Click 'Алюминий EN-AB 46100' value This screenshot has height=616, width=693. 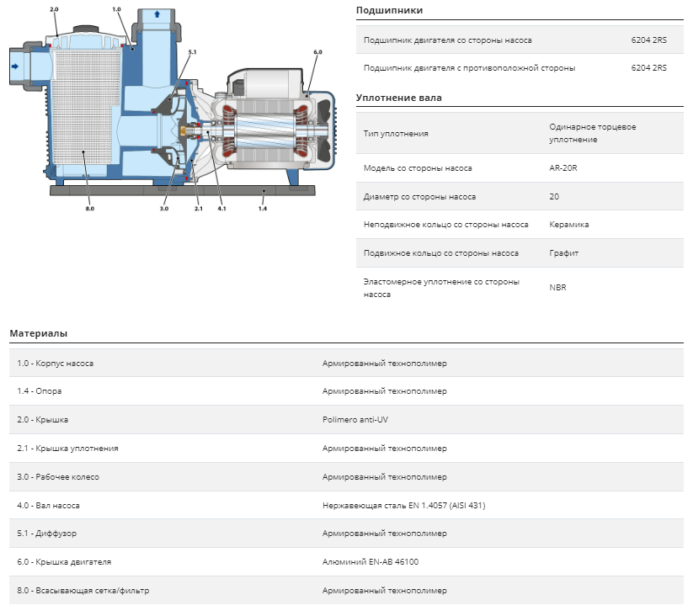370,562
